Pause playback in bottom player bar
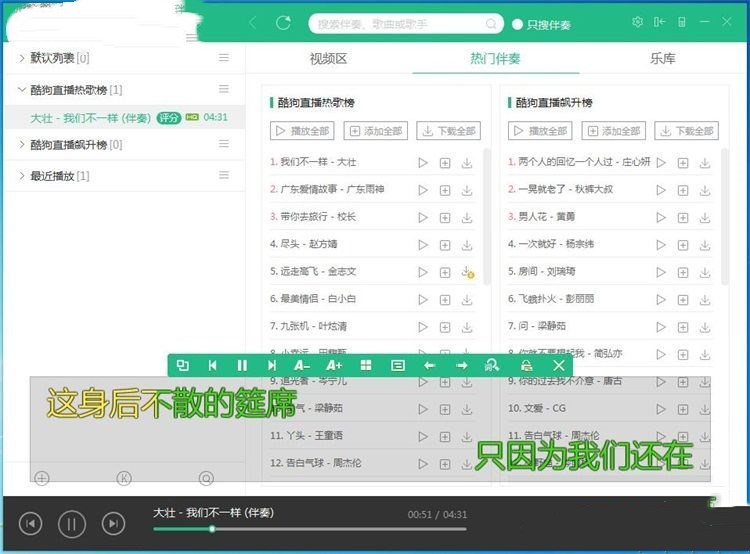 tap(72, 524)
